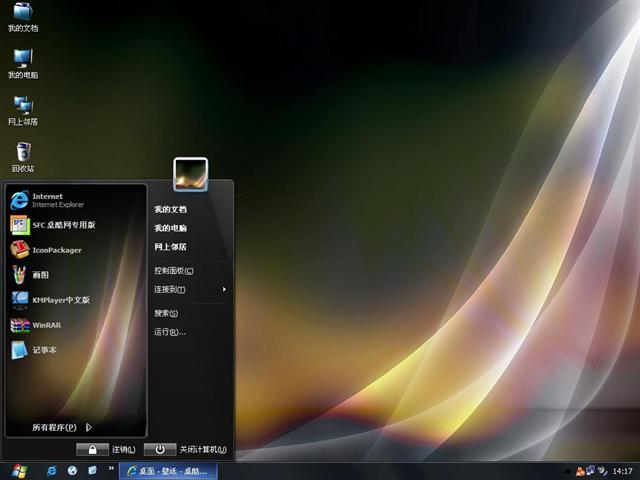
Task: Start WinRAR from the Start menu
Action: point(45,325)
